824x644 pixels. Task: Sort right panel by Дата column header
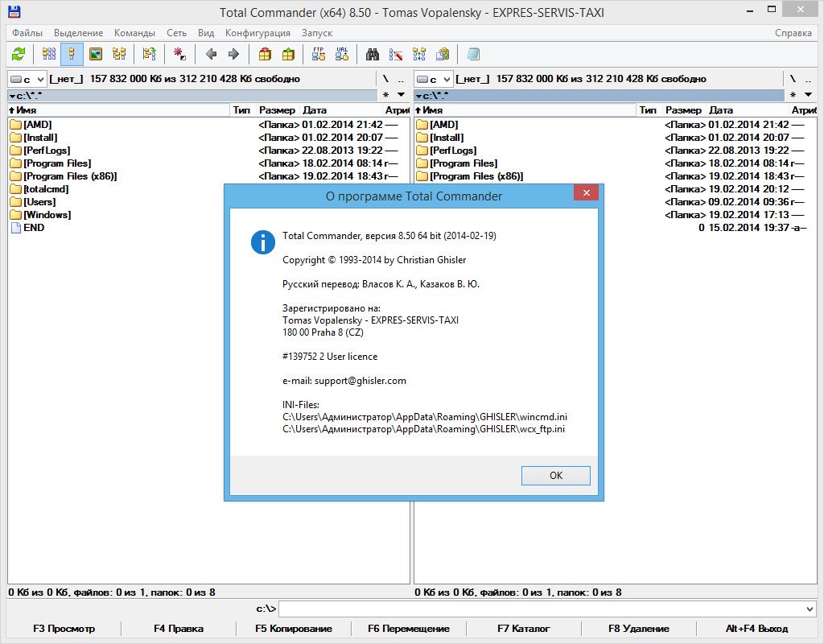(748, 109)
